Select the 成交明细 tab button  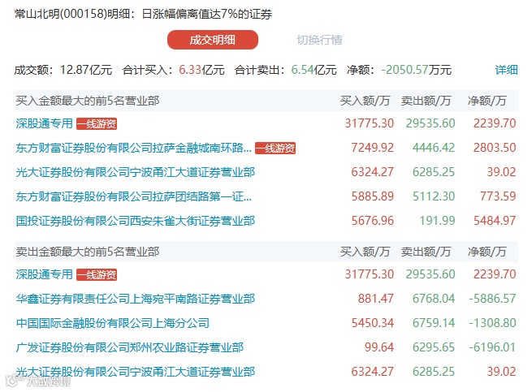(x=213, y=40)
